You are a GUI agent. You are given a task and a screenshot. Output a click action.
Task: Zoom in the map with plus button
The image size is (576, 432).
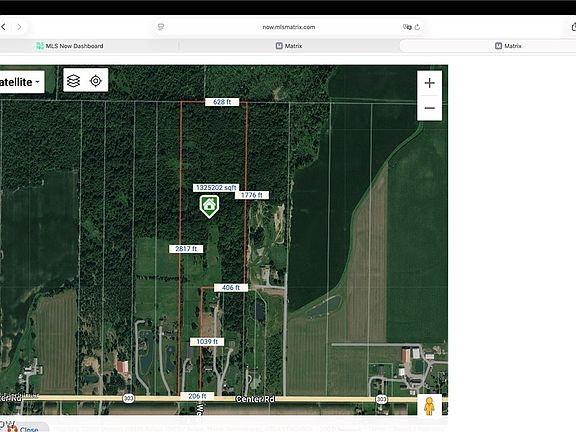[429, 83]
